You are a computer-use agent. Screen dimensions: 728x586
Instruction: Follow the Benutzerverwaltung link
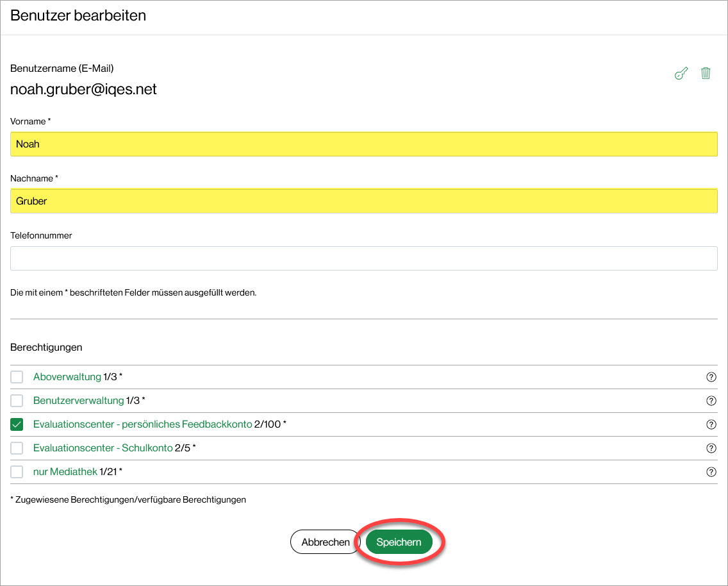[78, 401]
